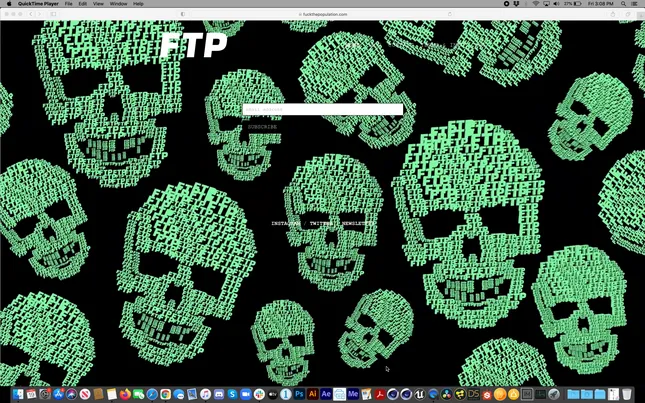
Task: Open the Calendar app in dock
Action: 31,394
